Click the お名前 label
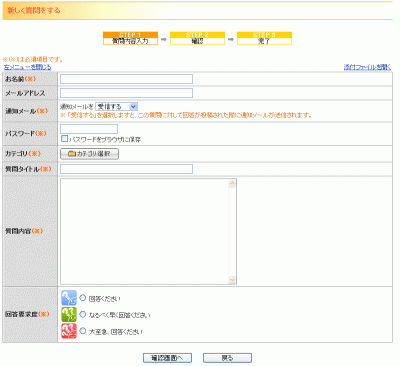The image size is (400, 366). tap(20, 79)
